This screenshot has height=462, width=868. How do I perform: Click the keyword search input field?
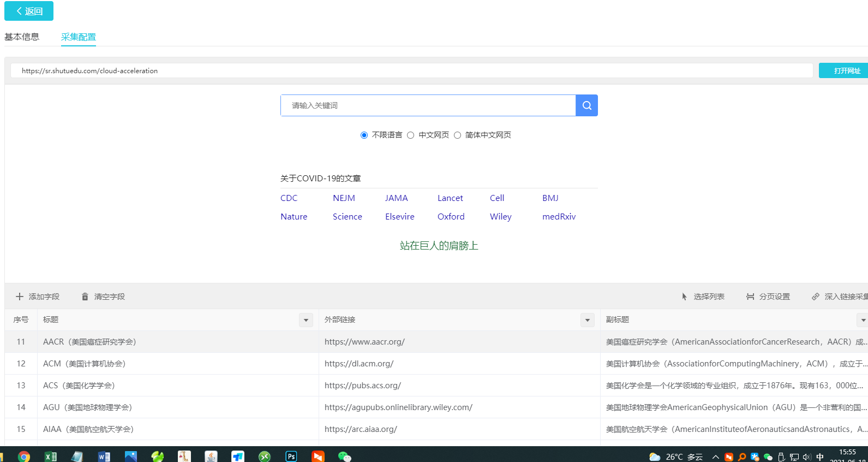[428, 105]
